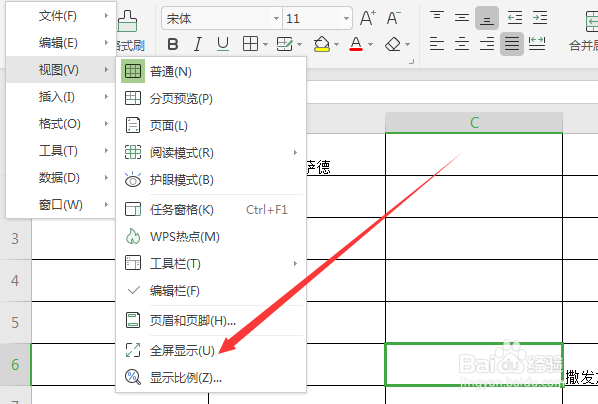The image size is (598, 404).
Task: Expand the borders dropdown arrow
Action: (265, 45)
